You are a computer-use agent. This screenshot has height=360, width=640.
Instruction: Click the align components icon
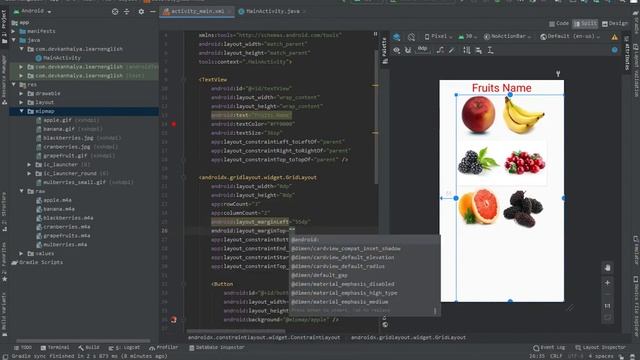point(478,50)
